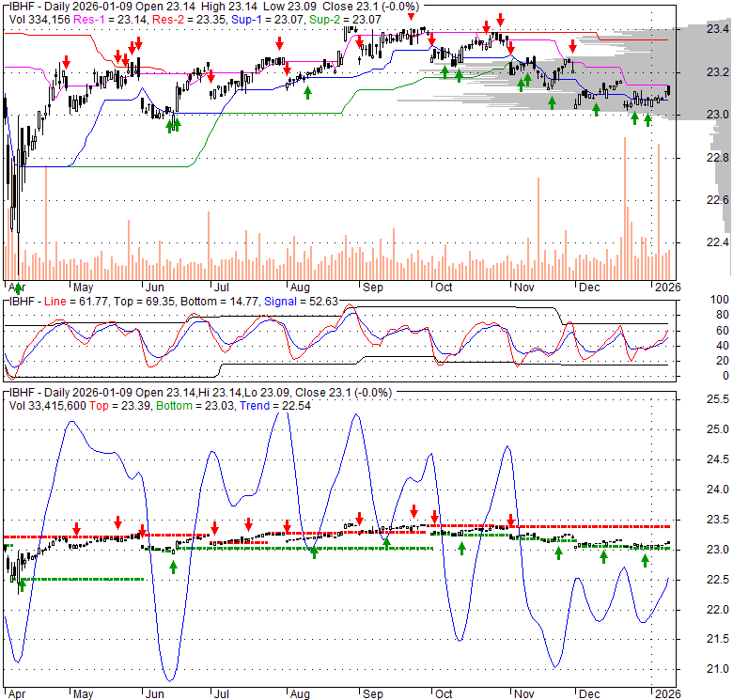This screenshot has height=700, width=733.
Task: Click the 'Jul' month label under the top chart
Action: [x=221, y=287]
